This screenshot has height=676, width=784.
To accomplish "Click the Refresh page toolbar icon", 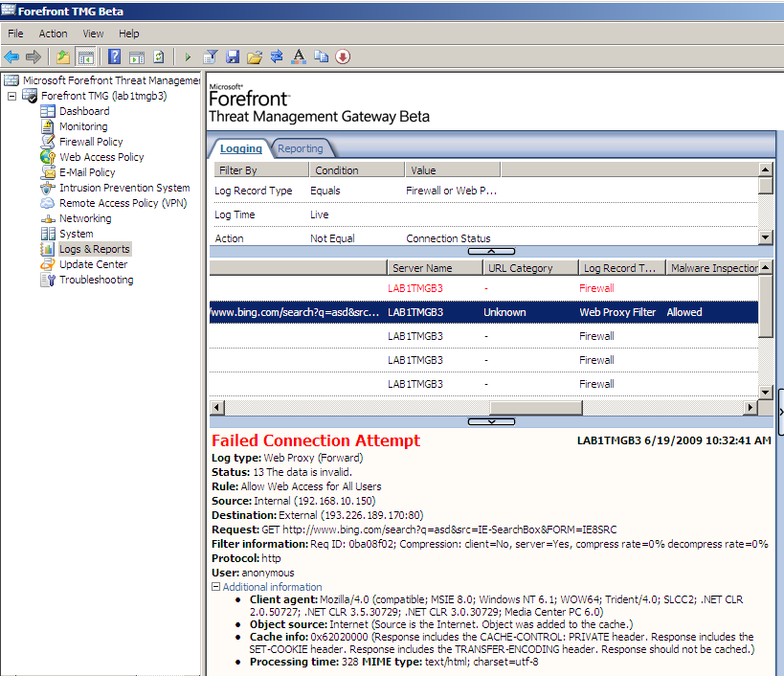I will point(159,57).
